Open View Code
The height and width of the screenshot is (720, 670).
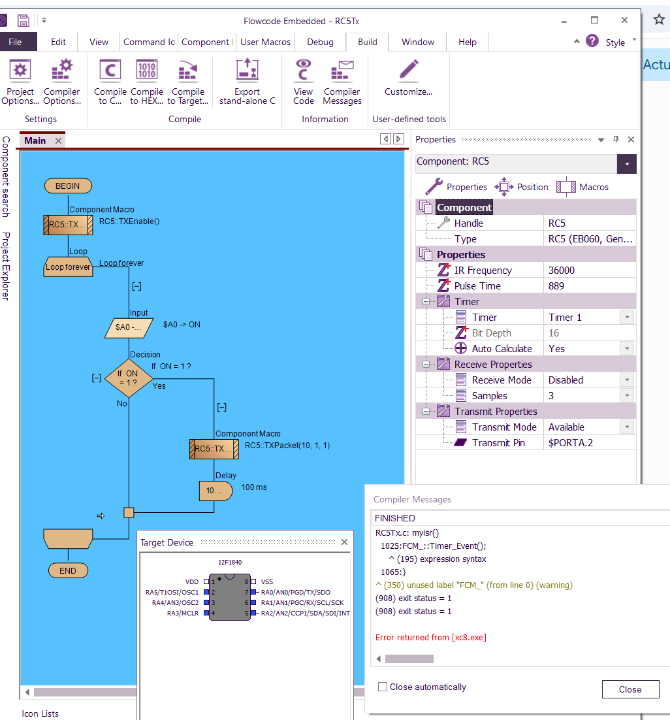tap(304, 82)
